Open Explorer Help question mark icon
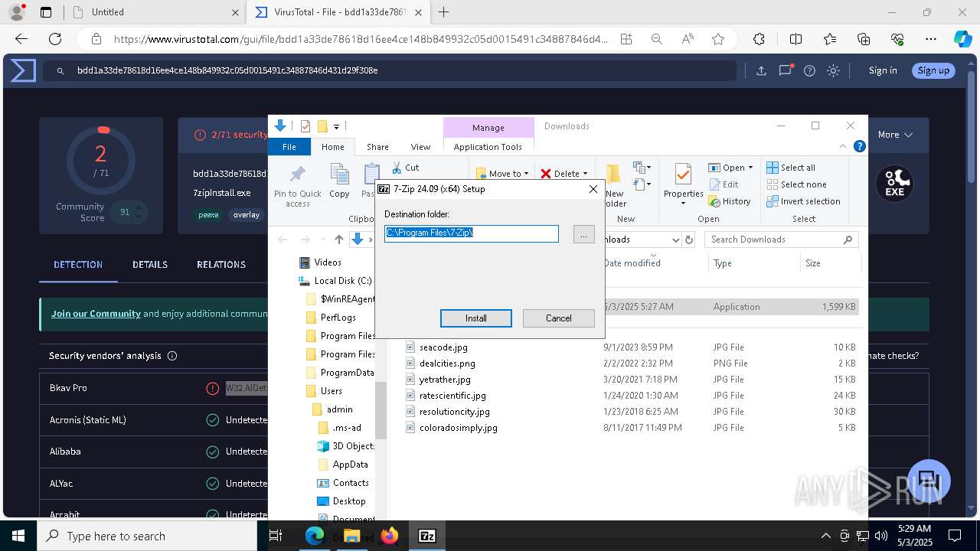Screen dimensions: 980x551 (860, 147)
